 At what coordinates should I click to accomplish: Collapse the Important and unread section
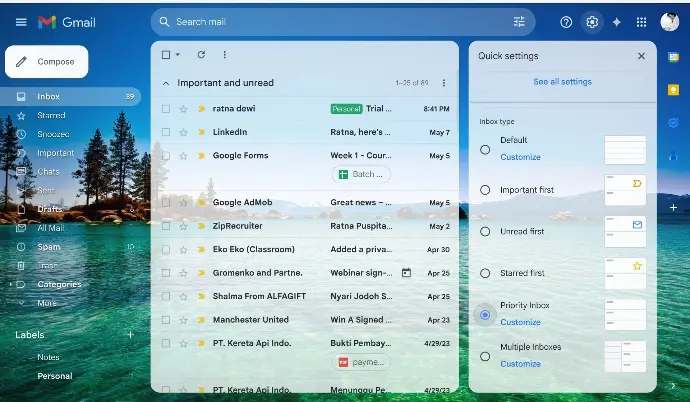pos(166,83)
